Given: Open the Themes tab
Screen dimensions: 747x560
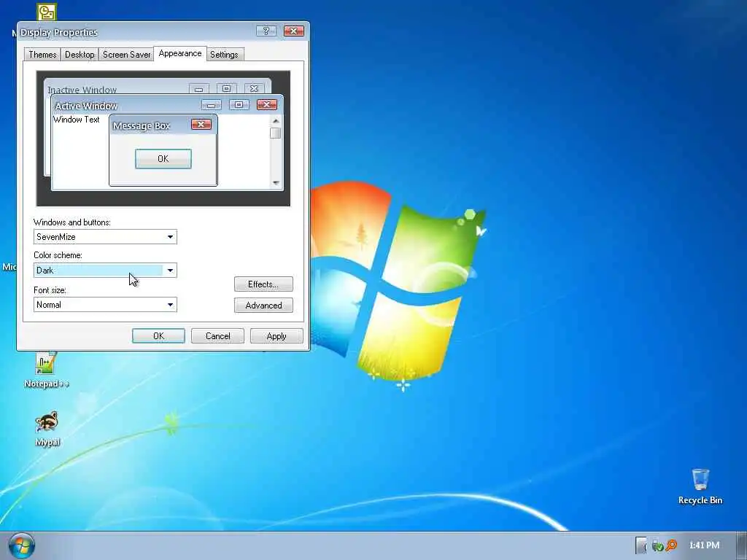Looking at the screenshot, I should pos(42,54).
